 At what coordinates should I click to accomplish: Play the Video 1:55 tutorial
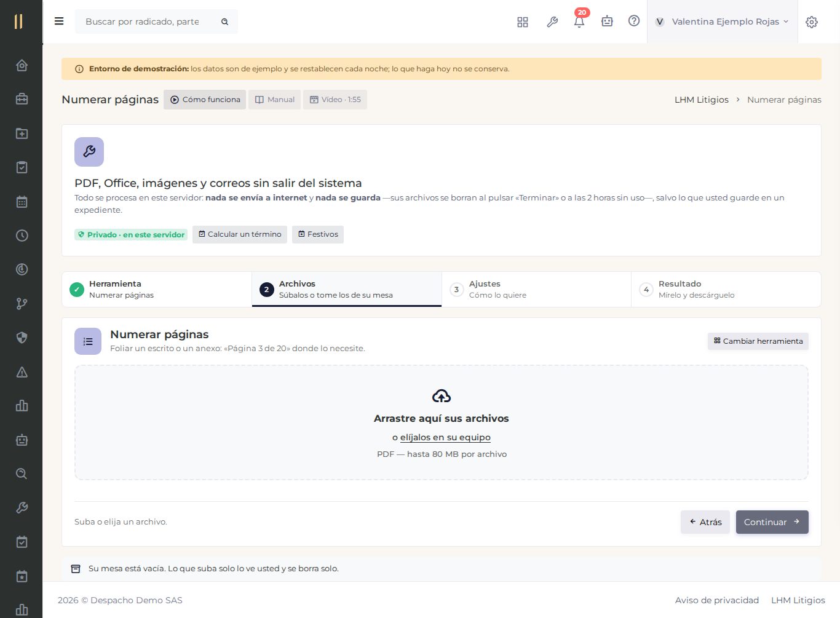335,100
